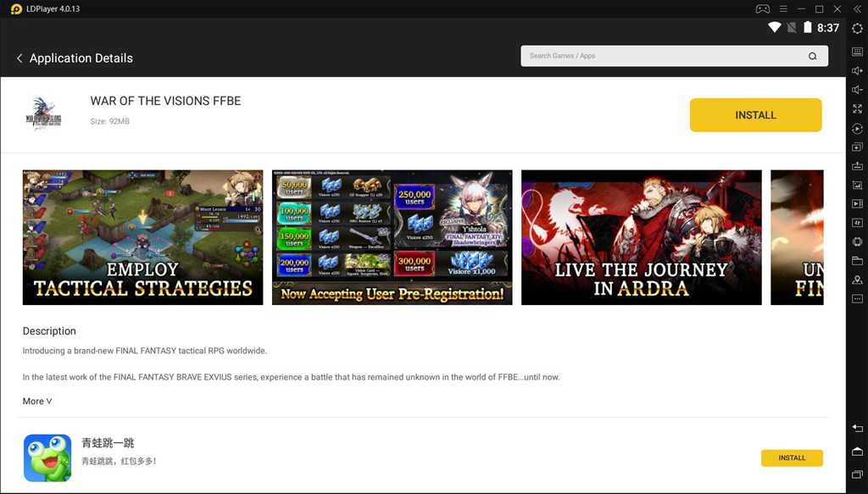Install WAR OF THE VISIONS FFBE
This screenshot has width=868, height=494.
coord(755,115)
